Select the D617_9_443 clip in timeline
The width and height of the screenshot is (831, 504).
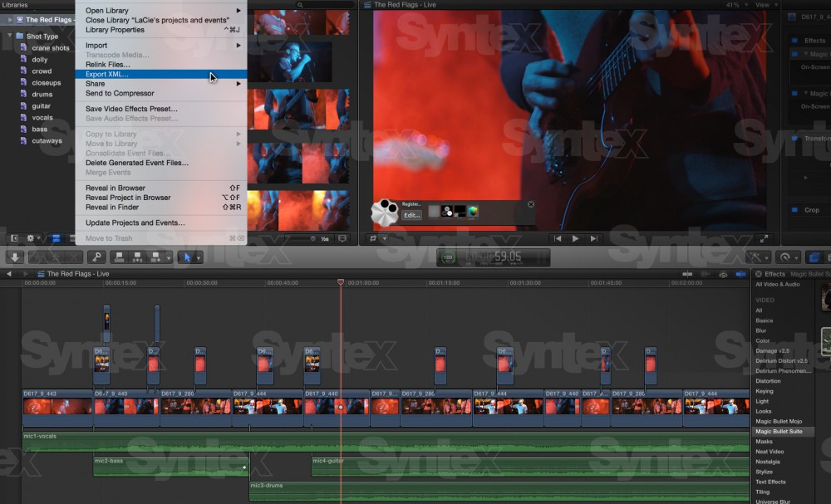click(x=58, y=408)
